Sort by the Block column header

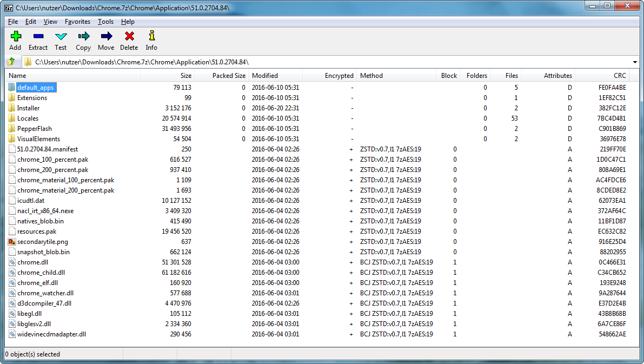coord(448,76)
